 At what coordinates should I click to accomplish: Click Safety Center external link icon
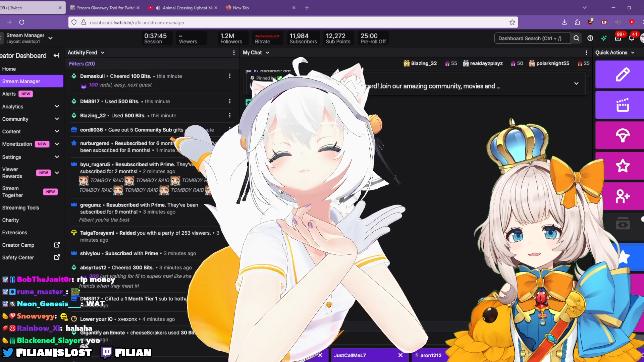(57, 257)
